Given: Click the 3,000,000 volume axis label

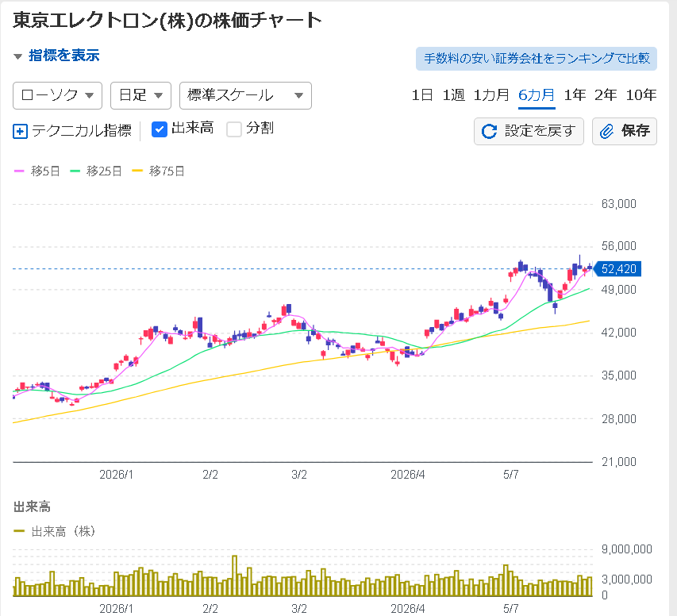Looking at the screenshot, I should (x=626, y=579).
